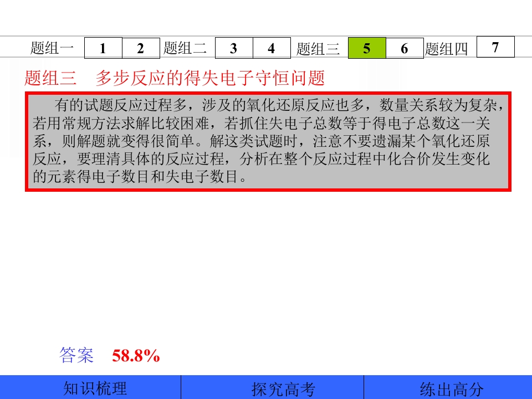This screenshot has width=532, height=399.
Task: Select question number 2
Action: coord(141,48)
